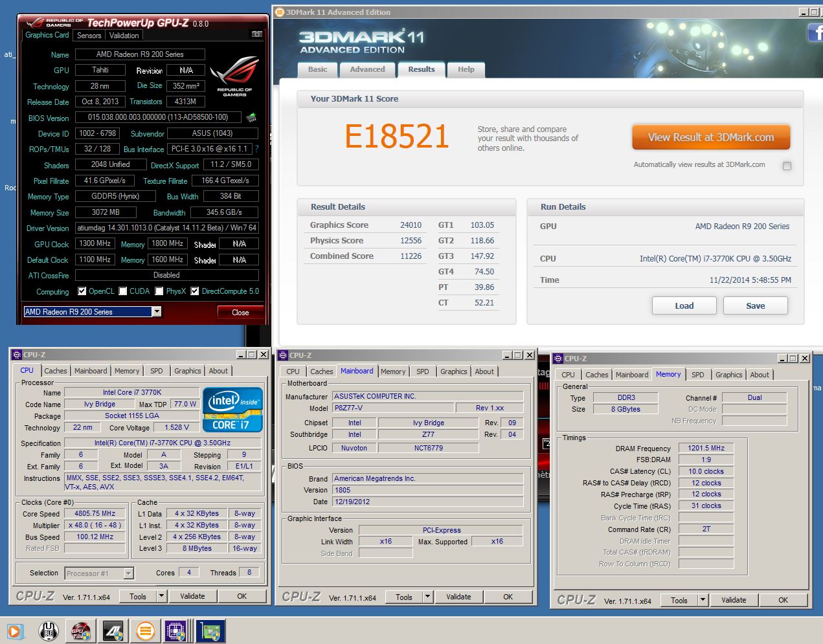823x644 pixels.
Task: Click the Load button in Run Details
Action: [x=684, y=305]
